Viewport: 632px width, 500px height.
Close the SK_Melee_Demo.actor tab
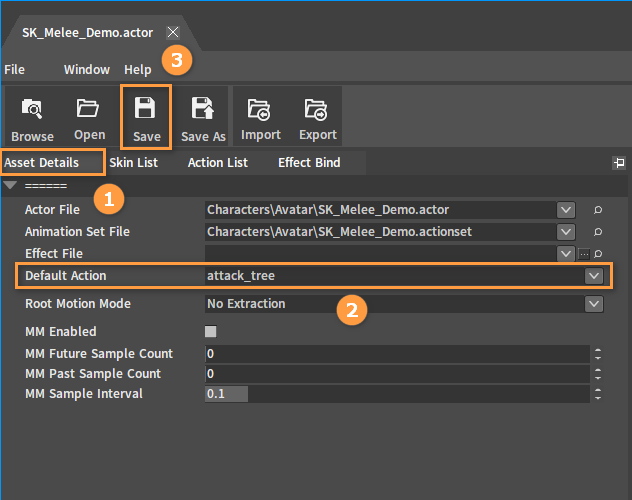click(173, 32)
